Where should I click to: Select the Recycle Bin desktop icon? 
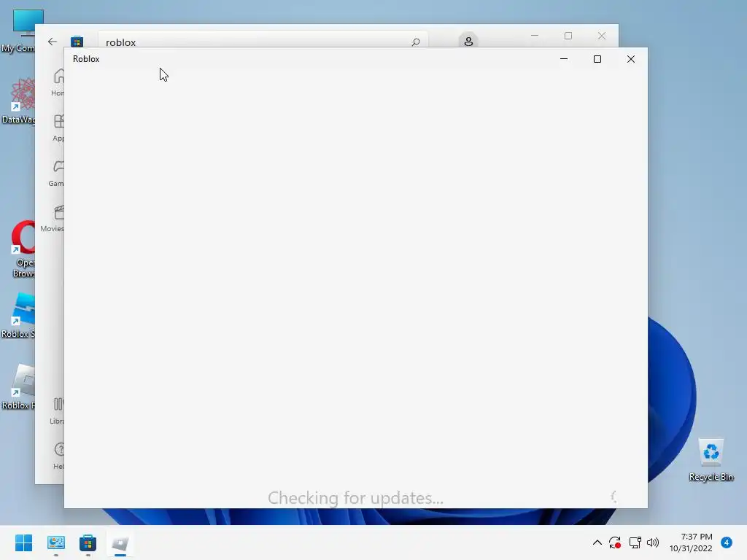711,459
